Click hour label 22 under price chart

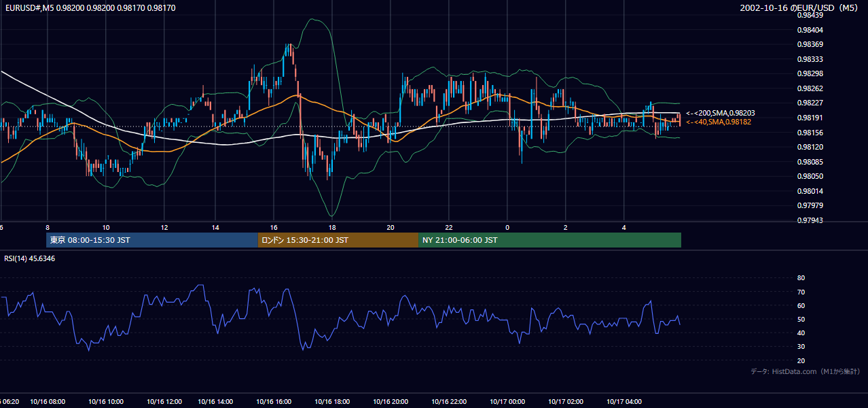click(x=449, y=227)
